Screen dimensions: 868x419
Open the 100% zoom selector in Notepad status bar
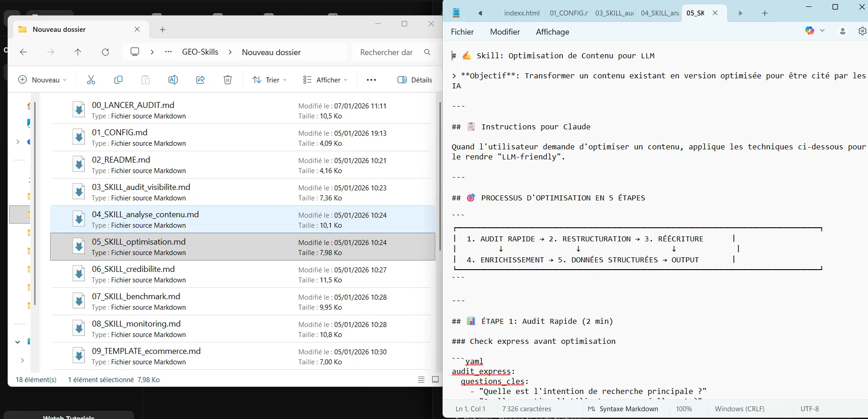(x=684, y=409)
